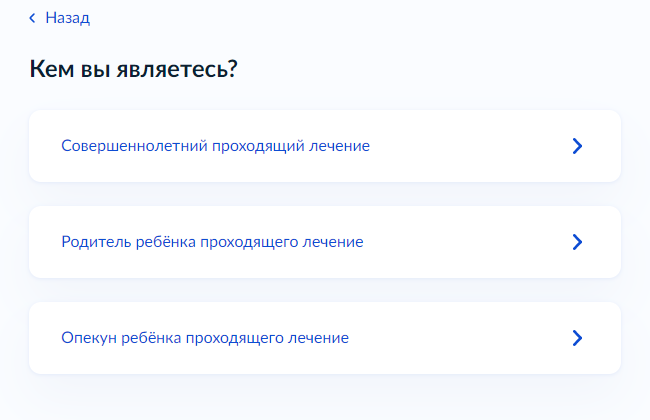650x420 pixels.
Task: Open the guardian of child card
Action: 324,338
